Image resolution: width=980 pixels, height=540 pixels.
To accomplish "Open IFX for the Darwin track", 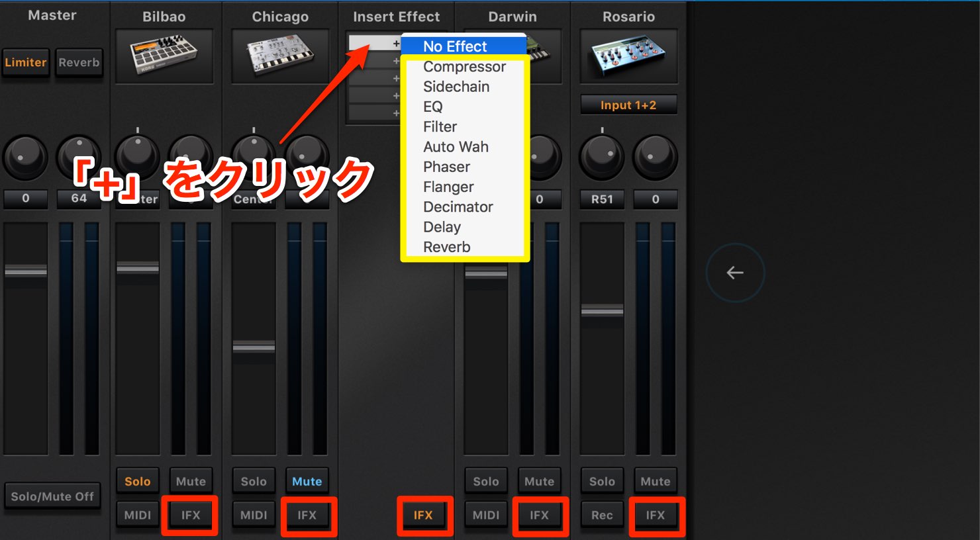I will [x=540, y=515].
